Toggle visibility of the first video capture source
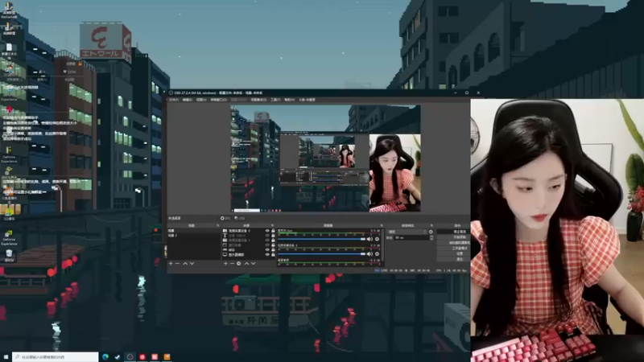The width and height of the screenshot is (644, 362). point(267,231)
